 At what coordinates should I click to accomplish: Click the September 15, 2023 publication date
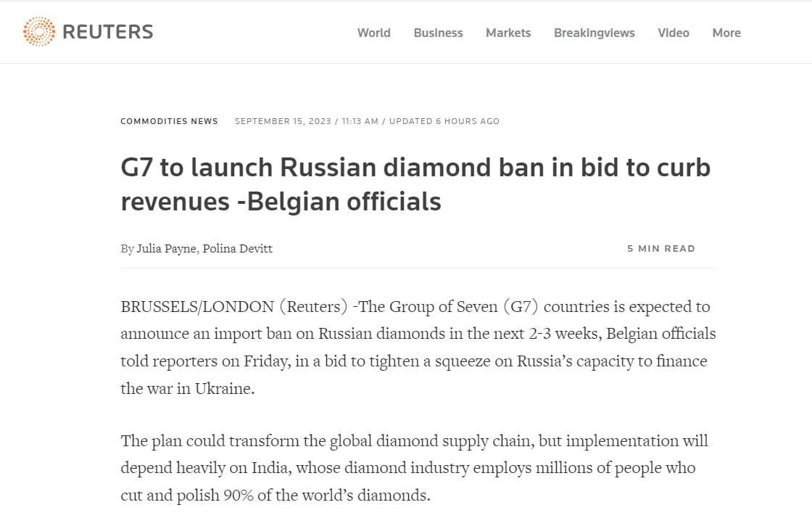(282, 121)
